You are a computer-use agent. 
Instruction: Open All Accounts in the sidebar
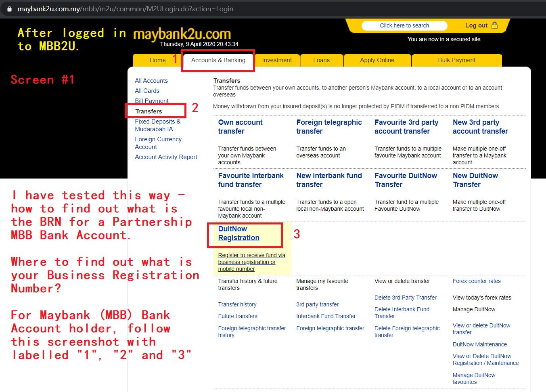click(151, 81)
